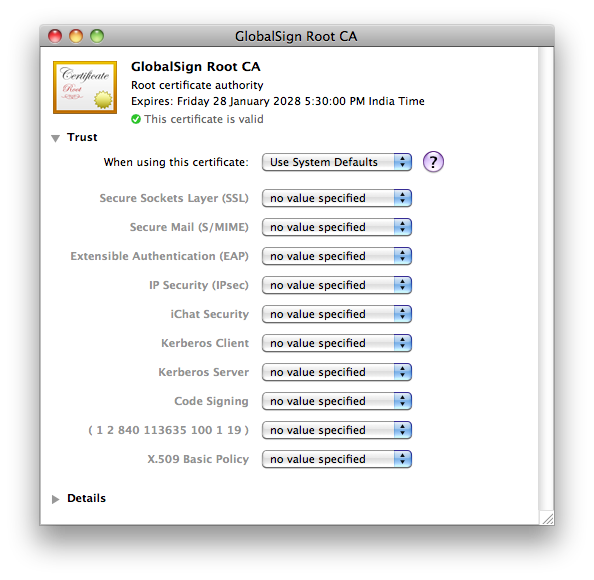Collapse the Trust section disclosure triangle
The width and height of the screenshot is (594, 580).
pos(56,138)
